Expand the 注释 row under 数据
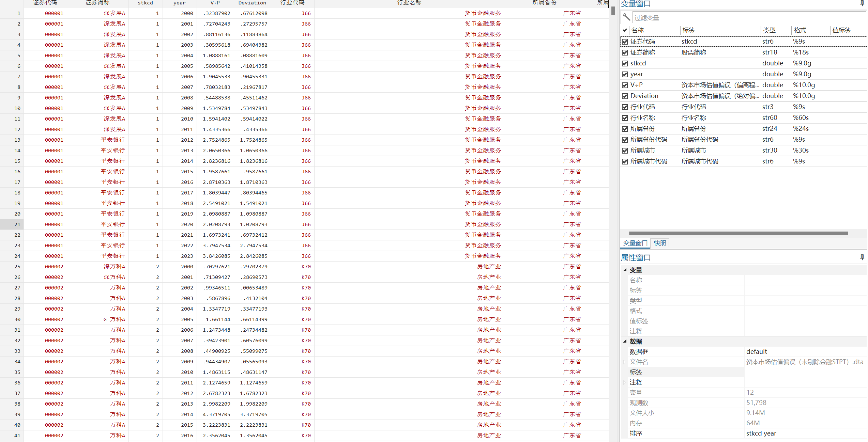The height and width of the screenshot is (442, 868). click(x=625, y=382)
